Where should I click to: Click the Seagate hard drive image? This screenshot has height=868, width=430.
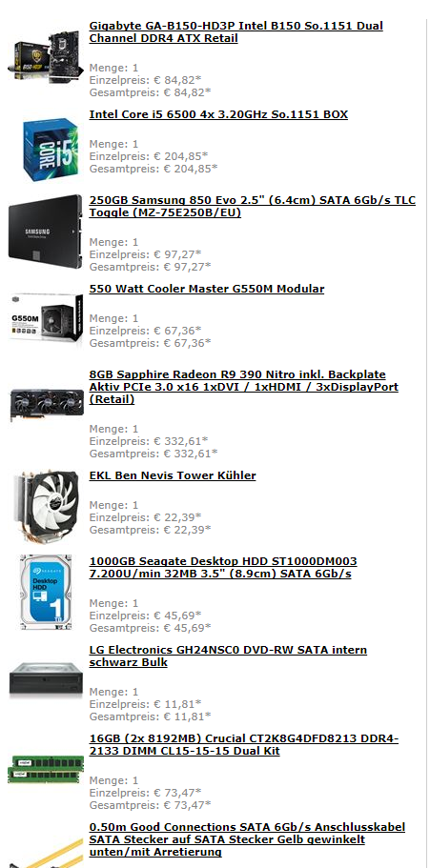(x=46, y=593)
